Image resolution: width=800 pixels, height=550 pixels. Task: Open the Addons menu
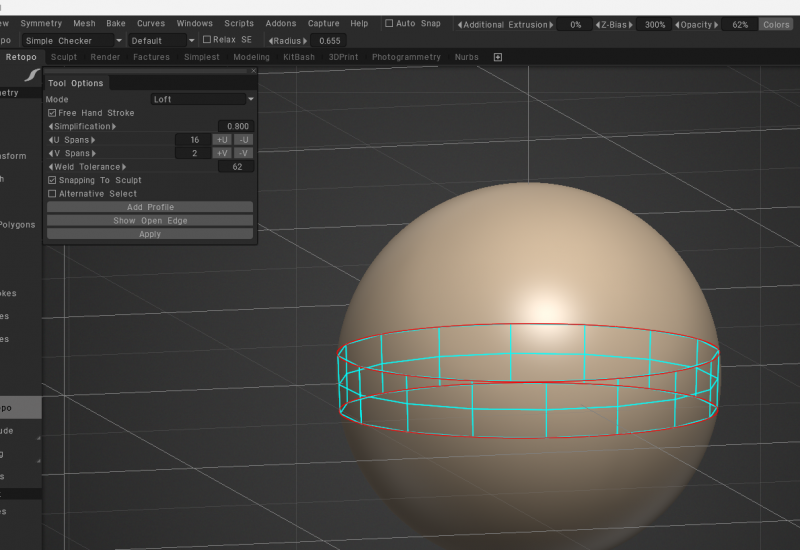[x=281, y=23]
